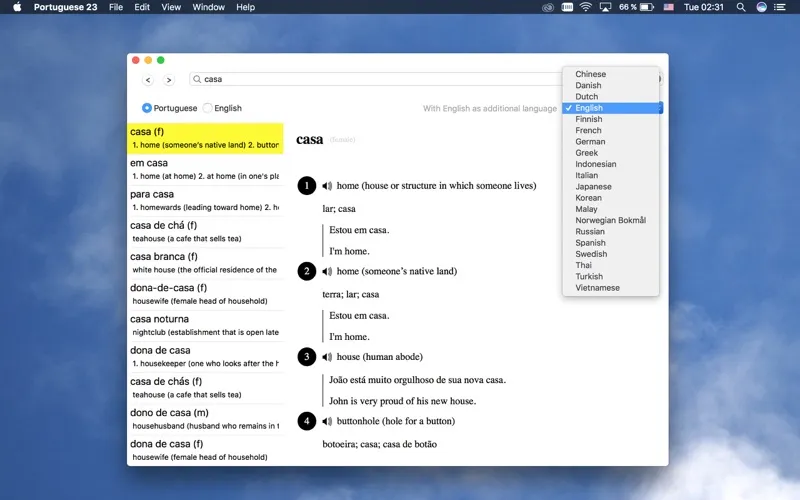Choose Danish from the language list

click(611, 85)
